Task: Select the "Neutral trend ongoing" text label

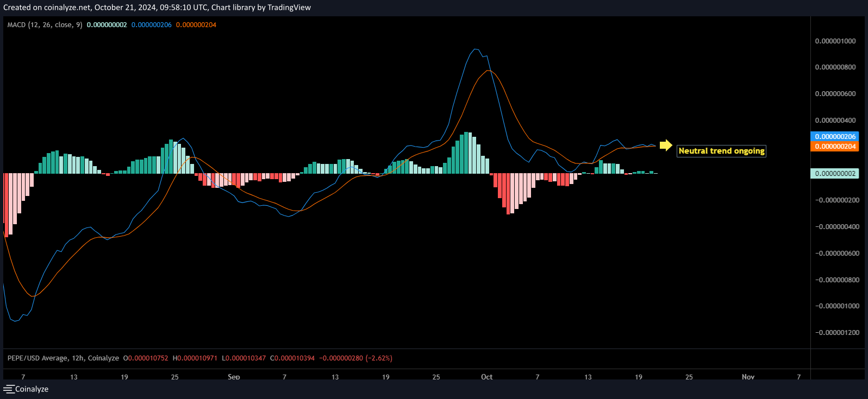Action: pyautogui.click(x=721, y=151)
